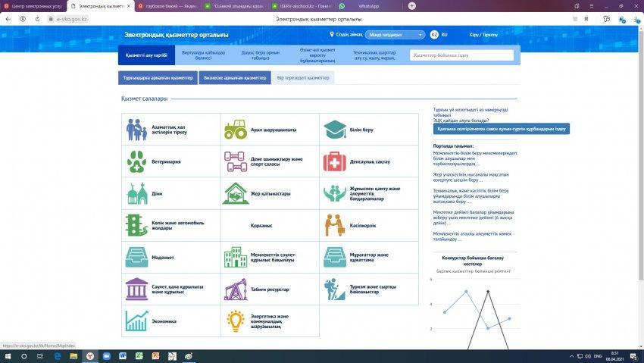Switch site language to RU
Screen dimensions: 644x363
(x=445, y=35)
